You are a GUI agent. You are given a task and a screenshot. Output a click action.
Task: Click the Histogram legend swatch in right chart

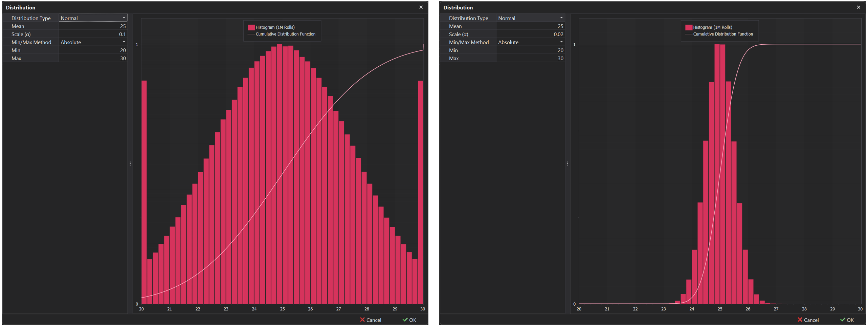tap(689, 27)
